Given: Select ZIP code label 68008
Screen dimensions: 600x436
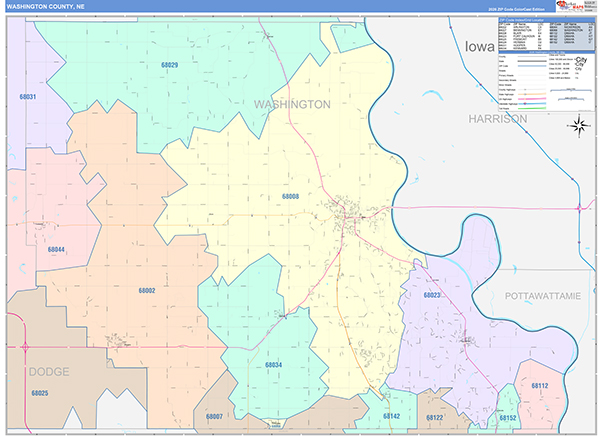Looking at the screenshot, I should click(x=290, y=196).
